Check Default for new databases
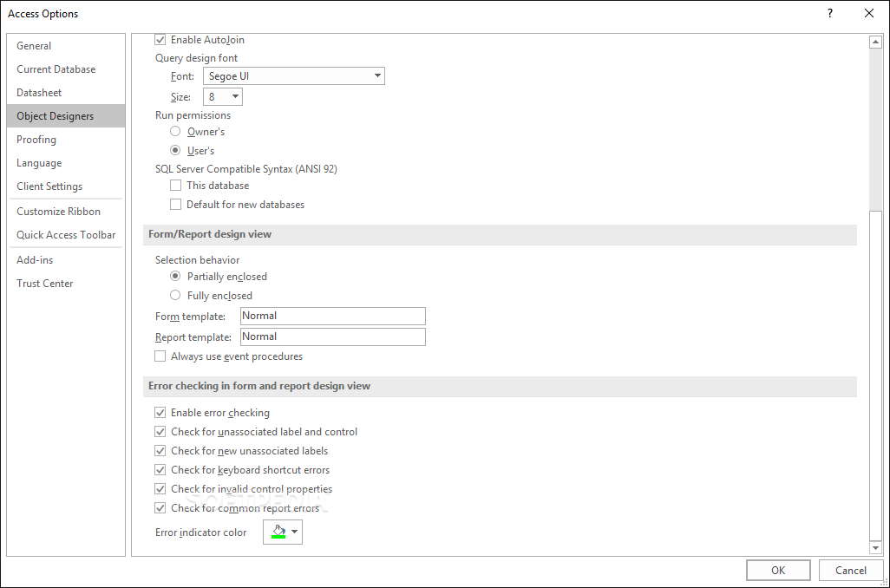Screen dimensions: 890x588 tap(176, 205)
